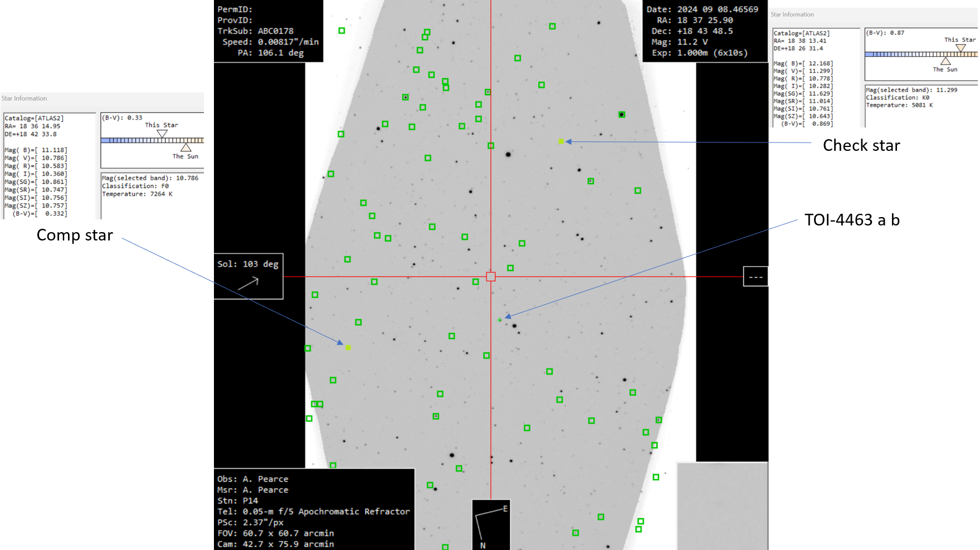
Task: Click the red square at the crosshair center
Action: coord(490,277)
